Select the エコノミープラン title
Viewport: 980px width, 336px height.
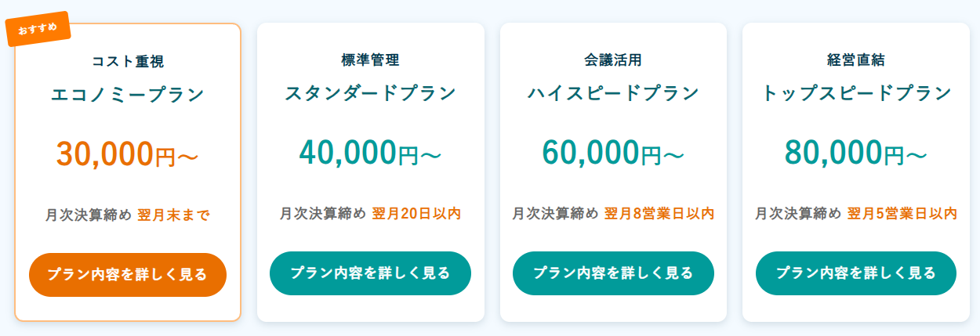coord(128,95)
